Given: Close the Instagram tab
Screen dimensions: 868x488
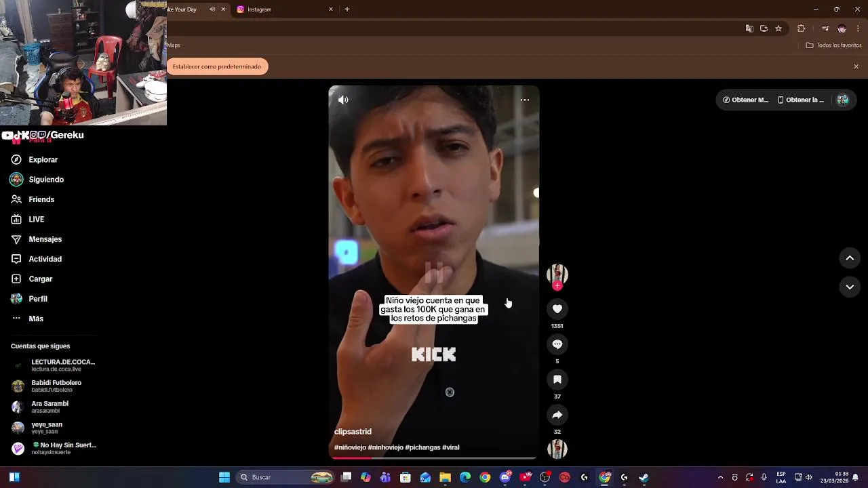Looking at the screenshot, I should pos(331,9).
